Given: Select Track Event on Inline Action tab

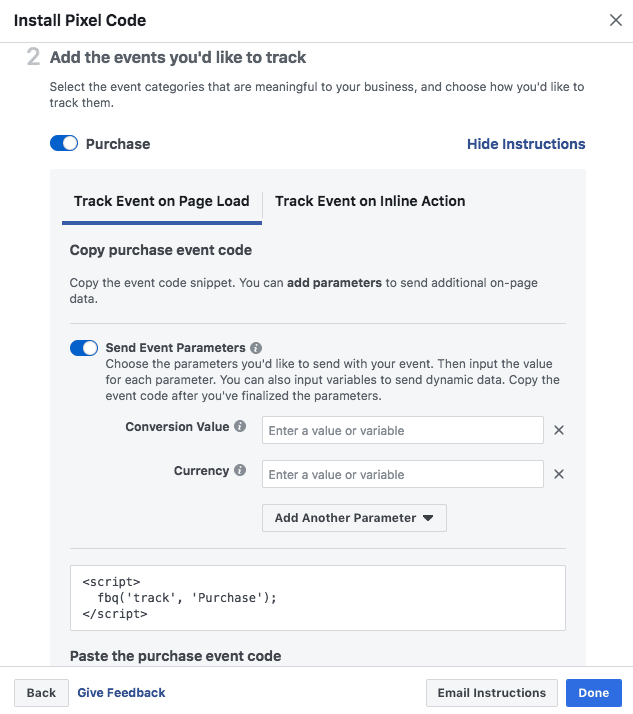Looking at the screenshot, I should (x=370, y=201).
